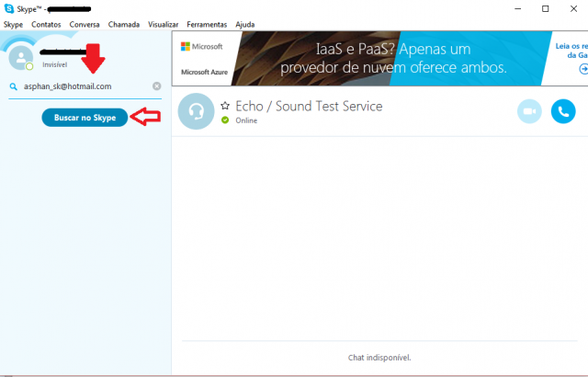Open the Chamada menu
Image resolution: width=588 pixels, height=377 pixels.
[124, 25]
